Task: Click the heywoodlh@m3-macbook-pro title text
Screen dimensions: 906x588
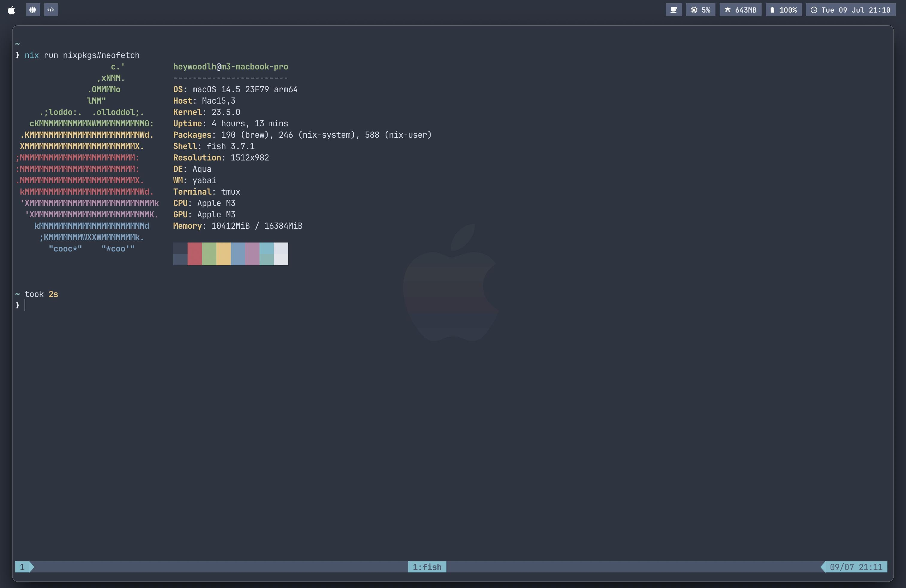Action: [x=231, y=66]
